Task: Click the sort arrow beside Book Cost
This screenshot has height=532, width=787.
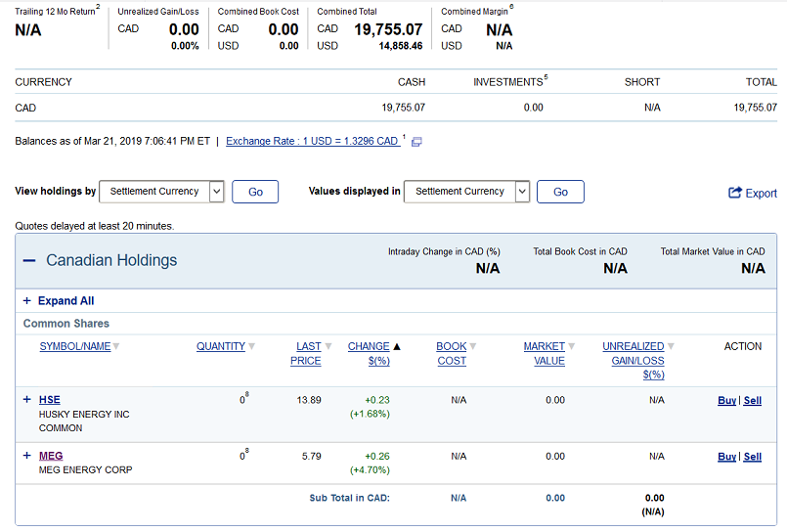Action: point(473,347)
